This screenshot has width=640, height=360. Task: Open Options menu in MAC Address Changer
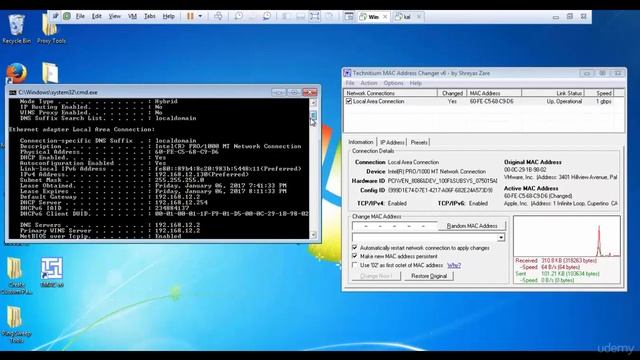393,83
